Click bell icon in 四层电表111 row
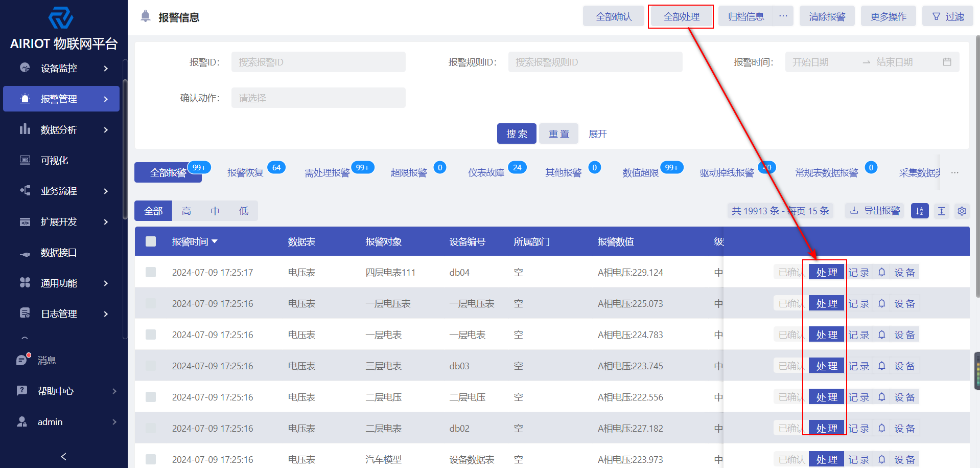Viewport: 980px width, 468px height. click(882, 272)
